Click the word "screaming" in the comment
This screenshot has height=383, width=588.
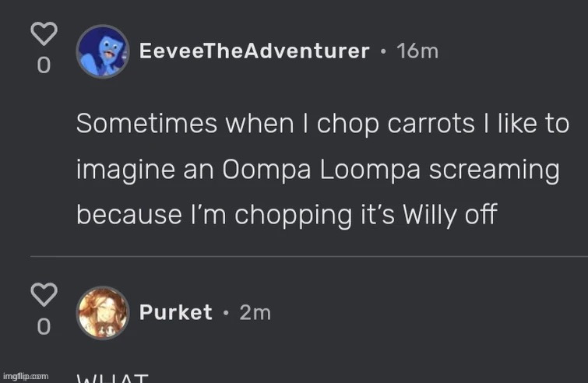(495, 170)
